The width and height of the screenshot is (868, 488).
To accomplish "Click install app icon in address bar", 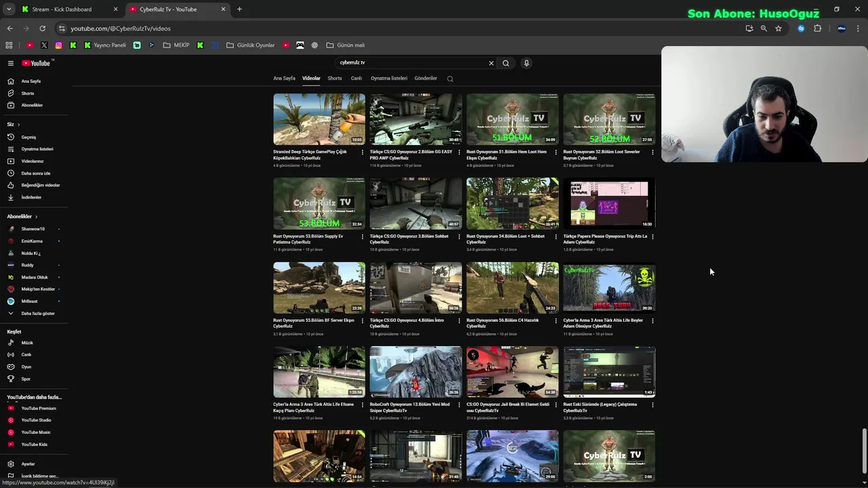I will click(749, 28).
